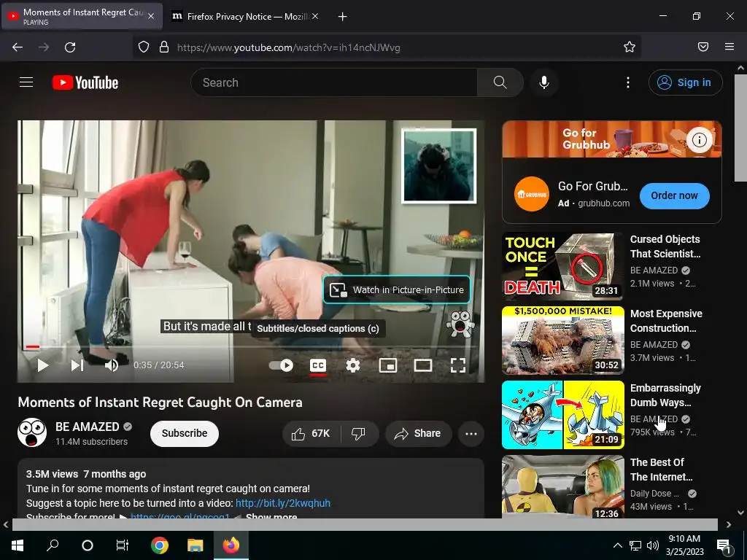Image resolution: width=747 pixels, height=560 pixels.
Task: Focus the YouTube Search field
Action: tap(334, 82)
